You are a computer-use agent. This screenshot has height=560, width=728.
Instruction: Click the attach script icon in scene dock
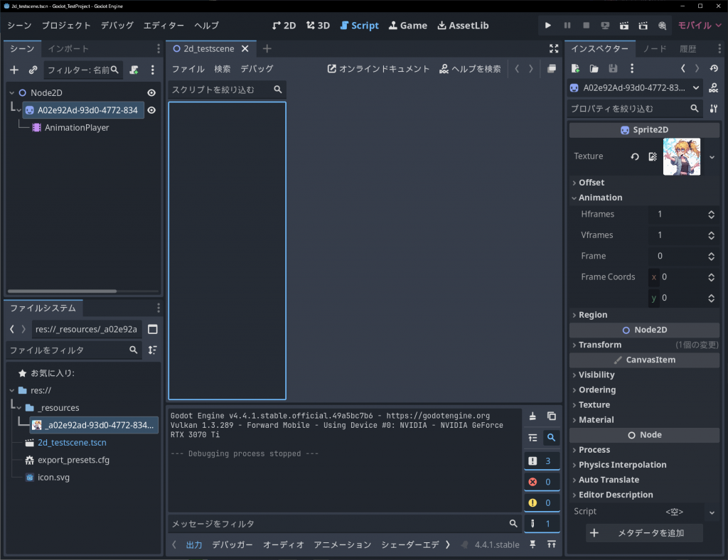pyautogui.click(x=134, y=70)
